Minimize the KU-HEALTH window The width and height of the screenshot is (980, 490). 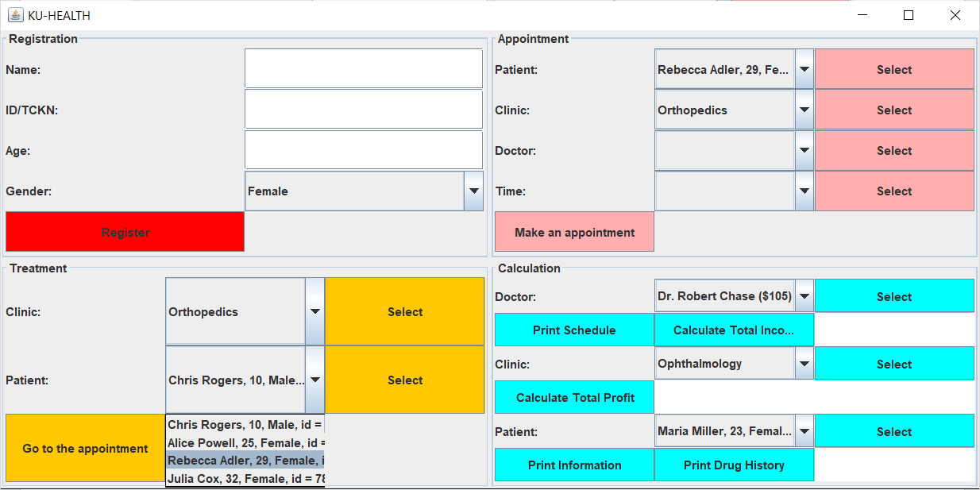click(x=862, y=15)
